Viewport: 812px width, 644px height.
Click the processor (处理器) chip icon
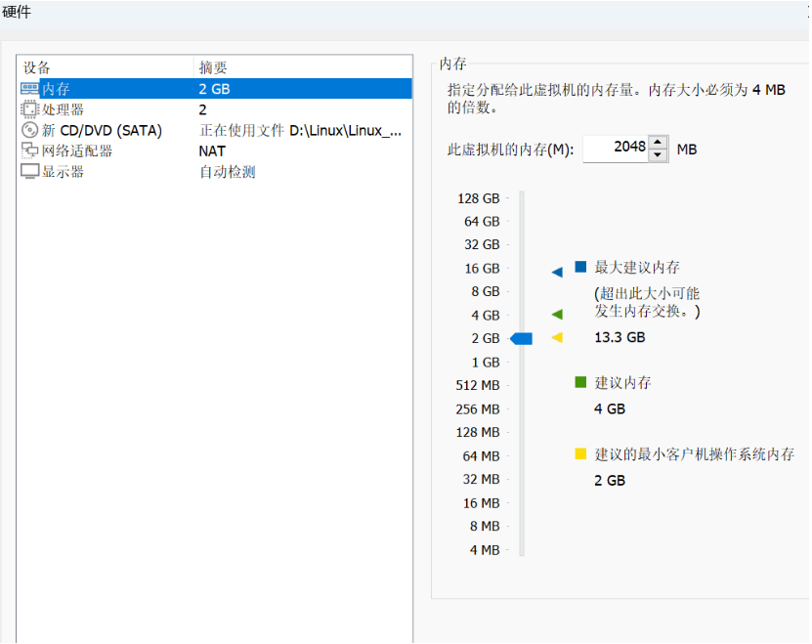pyautogui.click(x=29, y=109)
